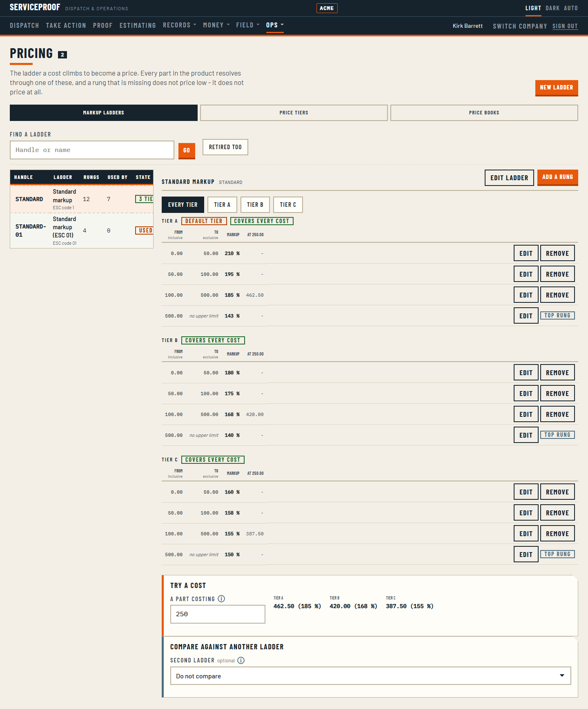
Task: Remove the Tier C 160% rung
Action: coord(557,492)
